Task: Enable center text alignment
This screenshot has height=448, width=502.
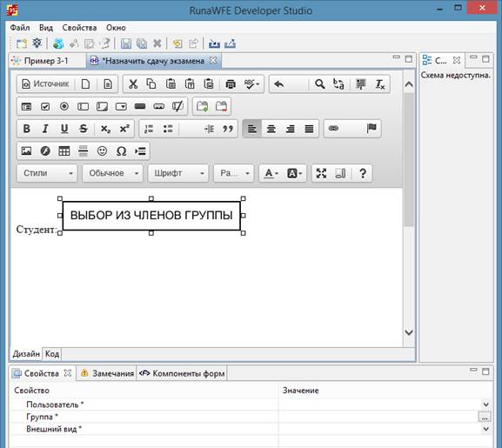Action: coord(271,129)
